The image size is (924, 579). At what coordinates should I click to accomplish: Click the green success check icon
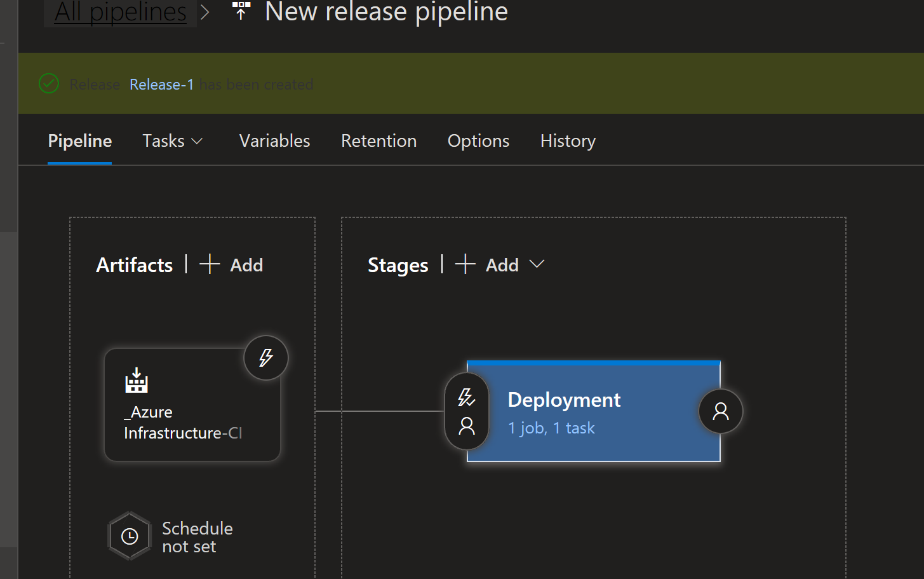pos(49,84)
